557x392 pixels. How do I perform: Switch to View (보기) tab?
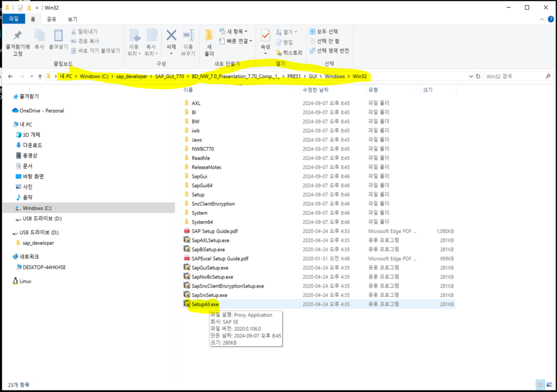72,19
